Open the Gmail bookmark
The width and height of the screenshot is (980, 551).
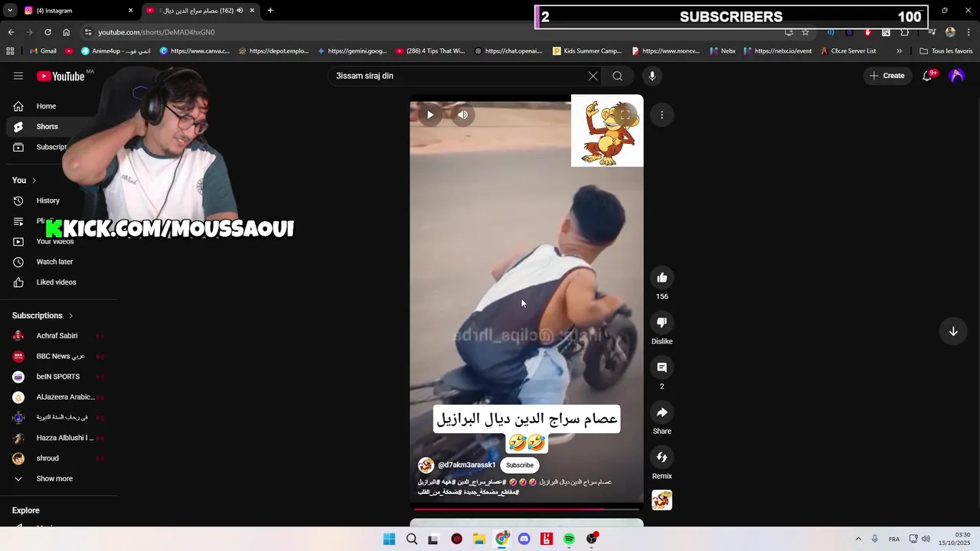tap(42, 51)
